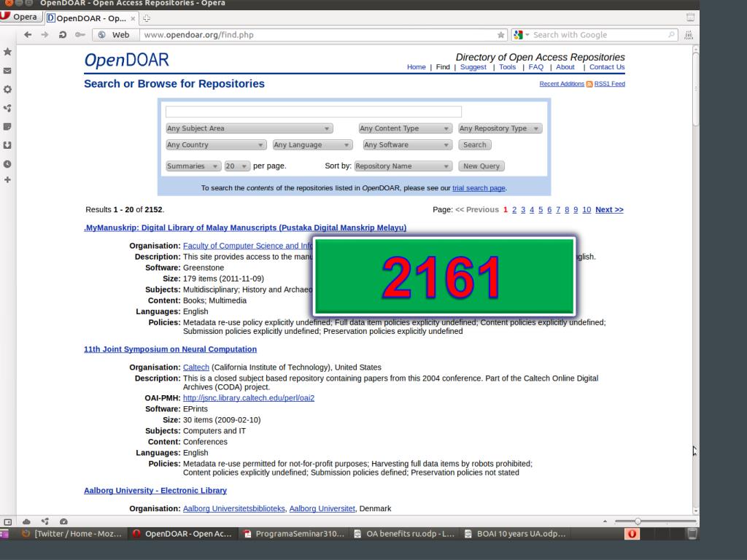Go forward using the forward arrow

[x=44, y=35]
